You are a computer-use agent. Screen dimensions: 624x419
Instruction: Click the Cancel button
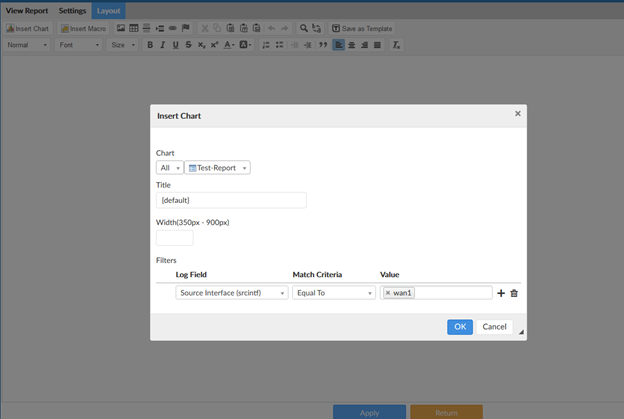coord(494,327)
